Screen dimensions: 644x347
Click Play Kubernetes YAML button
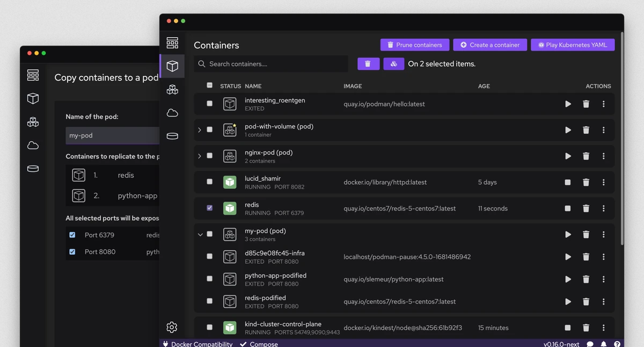click(573, 45)
